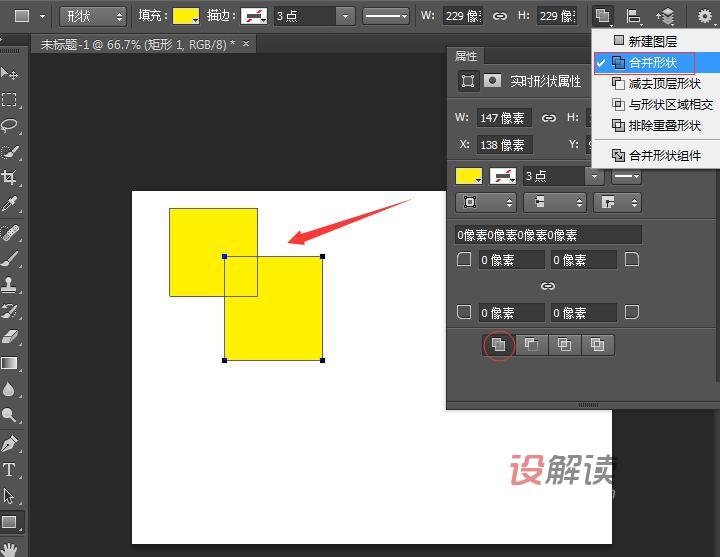
Task: Select 合并形状组件 menu item
Action: tap(664, 155)
